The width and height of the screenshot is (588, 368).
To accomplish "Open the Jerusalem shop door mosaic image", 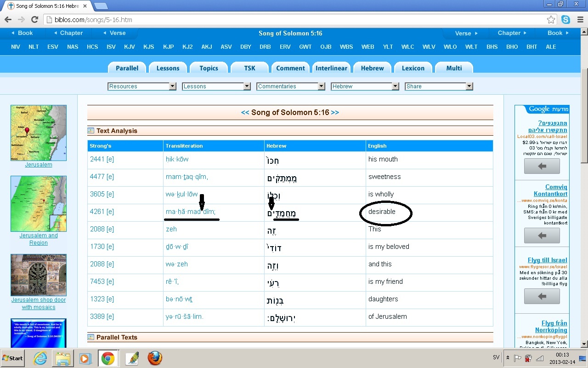I will point(39,275).
